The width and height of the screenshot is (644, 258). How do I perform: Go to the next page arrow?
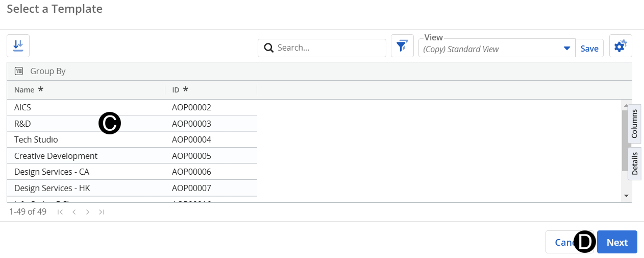pos(88,212)
